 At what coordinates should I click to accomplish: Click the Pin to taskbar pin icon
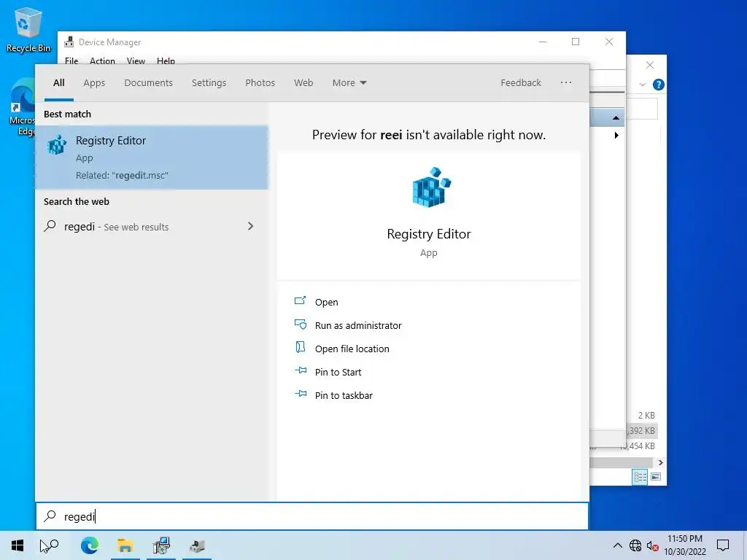point(300,394)
